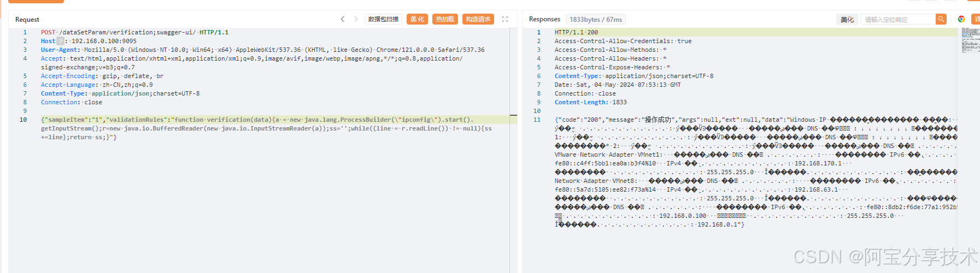Go to previous request with left chevron
The image size is (980, 273).
343,19
